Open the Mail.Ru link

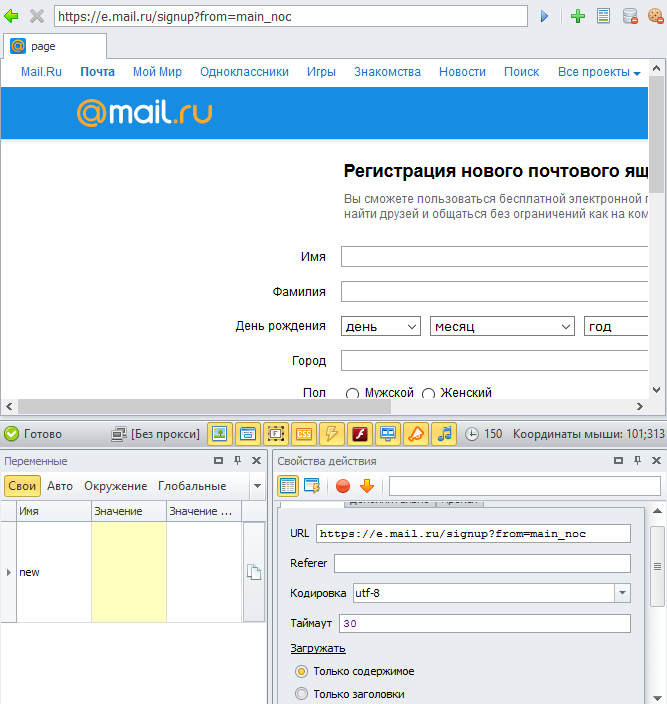(41, 72)
